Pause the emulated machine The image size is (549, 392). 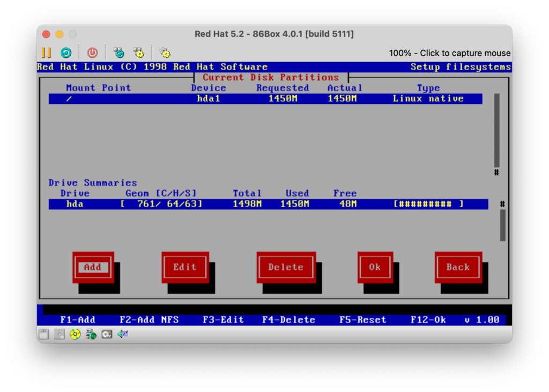tap(46, 53)
